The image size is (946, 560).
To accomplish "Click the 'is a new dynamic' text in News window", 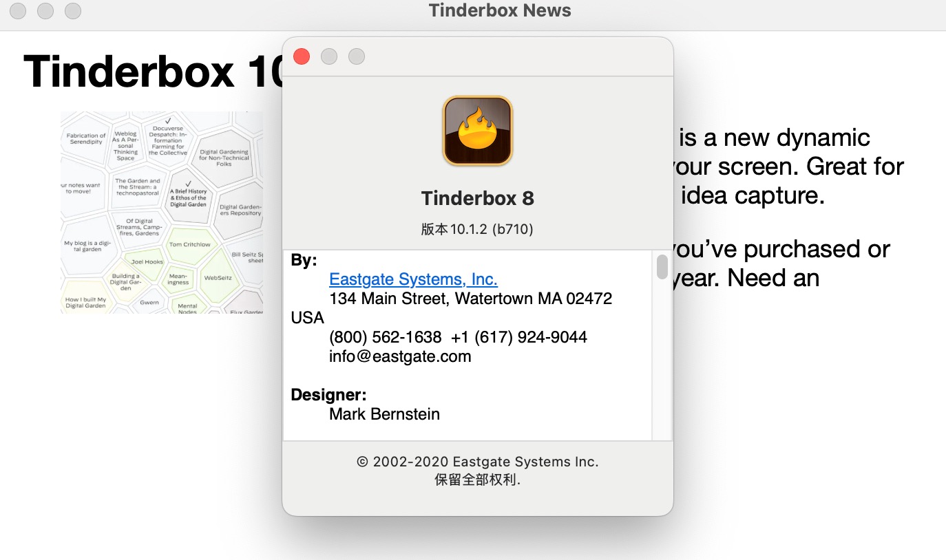I will coord(775,138).
